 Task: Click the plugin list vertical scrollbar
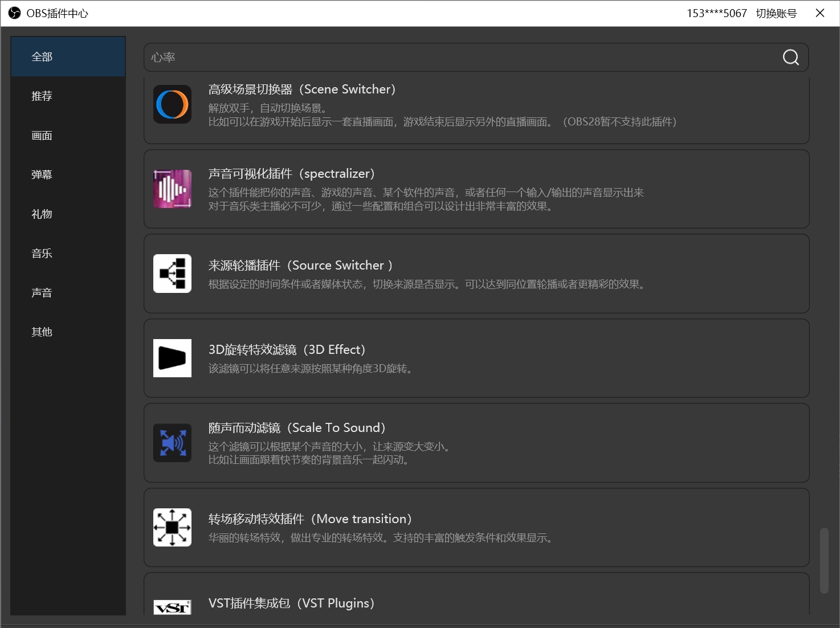pyautogui.click(x=824, y=561)
